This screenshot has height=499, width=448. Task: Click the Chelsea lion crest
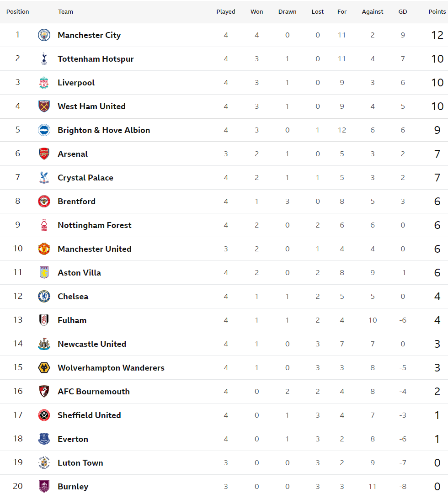44,297
